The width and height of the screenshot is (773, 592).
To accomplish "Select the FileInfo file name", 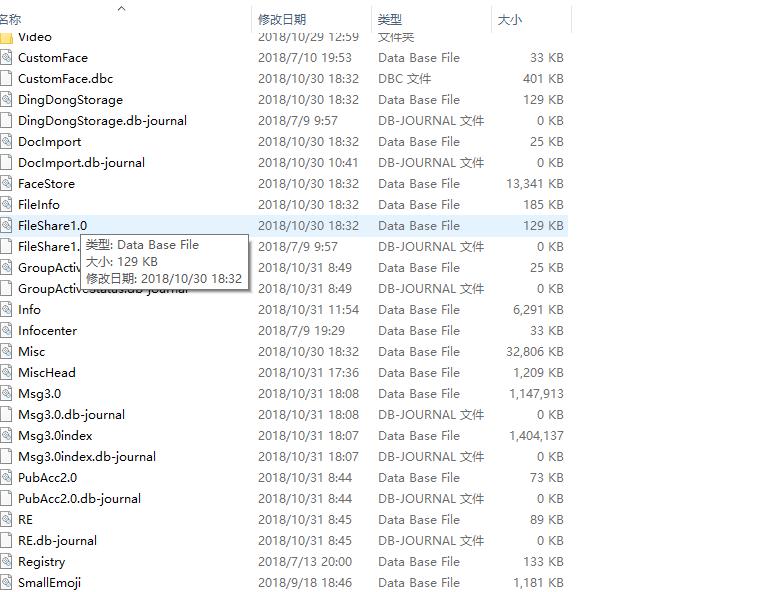I will [39, 205].
